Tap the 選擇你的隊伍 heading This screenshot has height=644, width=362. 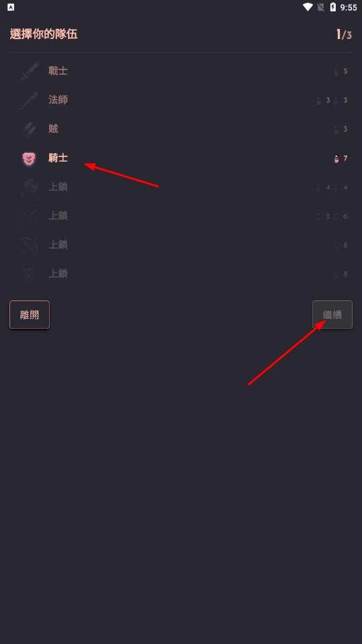44,34
